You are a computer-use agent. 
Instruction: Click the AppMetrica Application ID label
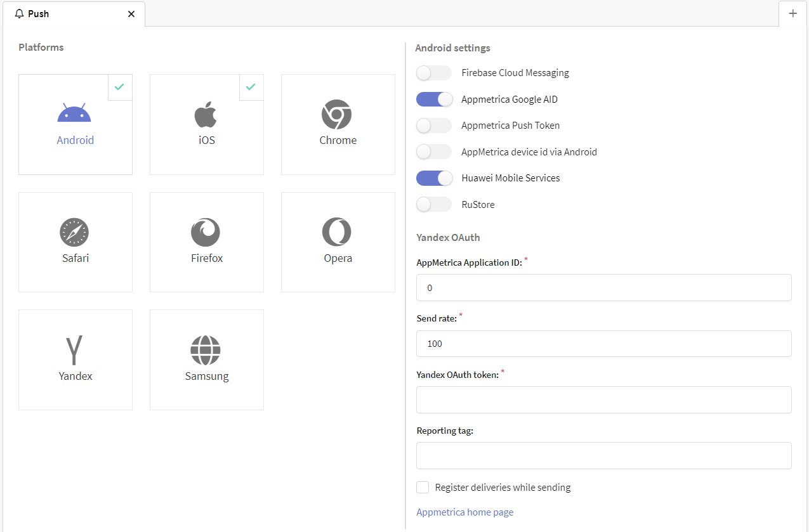click(469, 263)
